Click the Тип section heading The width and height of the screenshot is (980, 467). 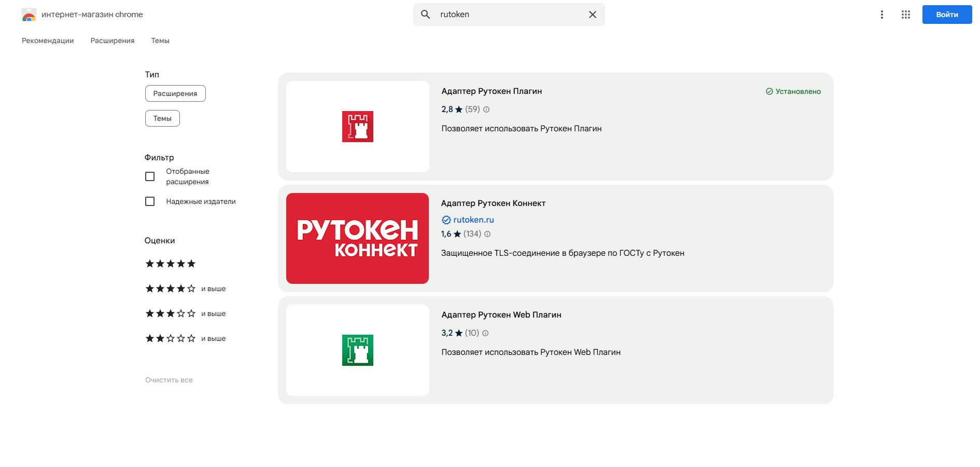152,75
